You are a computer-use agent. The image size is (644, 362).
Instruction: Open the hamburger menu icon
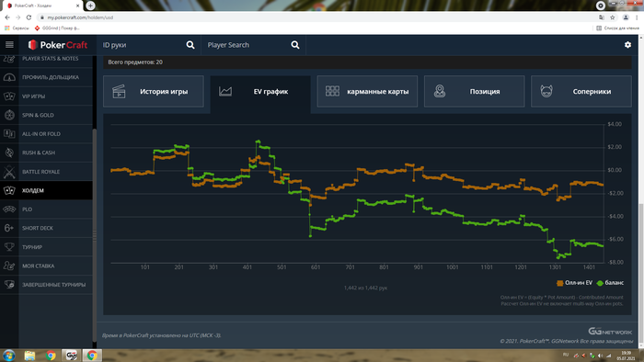9,45
